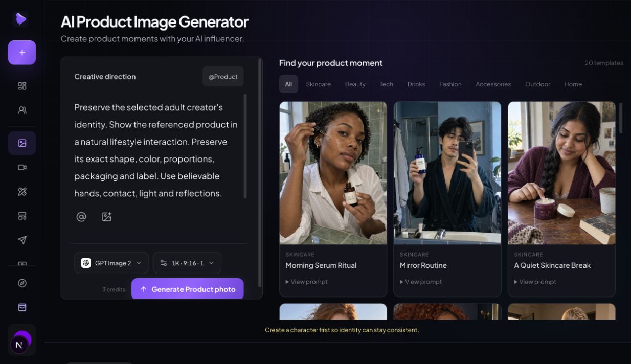Click the Morning Serum Ritual title
The image size is (631, 364).
[x=321, y=265]
